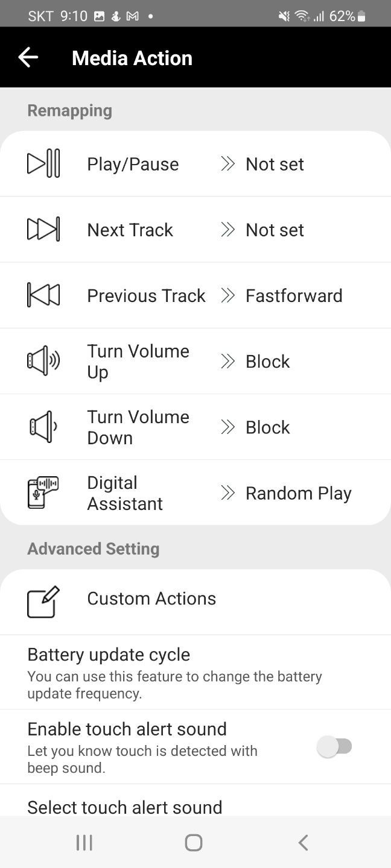The height and width of the screenshot is (868, 391).
Task: Open Battery update cycle setting
Action: 175,673
